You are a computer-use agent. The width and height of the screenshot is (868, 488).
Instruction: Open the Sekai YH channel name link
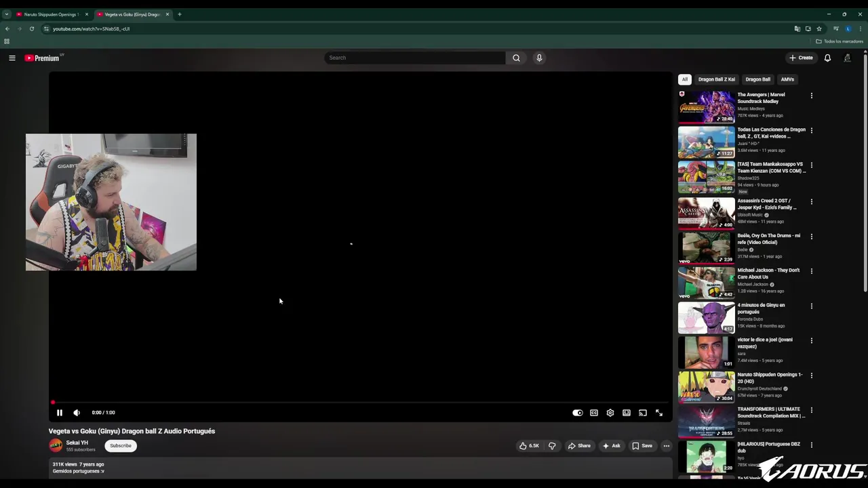tap(77, 443)
